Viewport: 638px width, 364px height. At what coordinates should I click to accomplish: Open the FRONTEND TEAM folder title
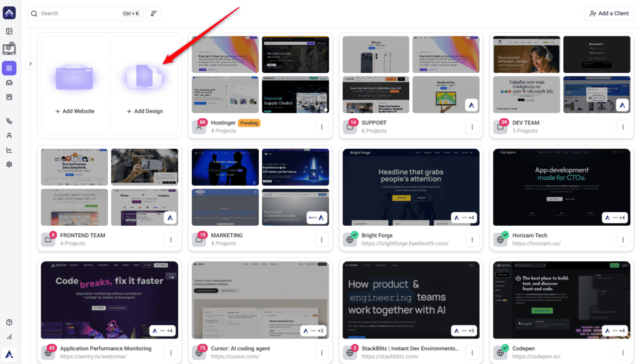point(83,235)
